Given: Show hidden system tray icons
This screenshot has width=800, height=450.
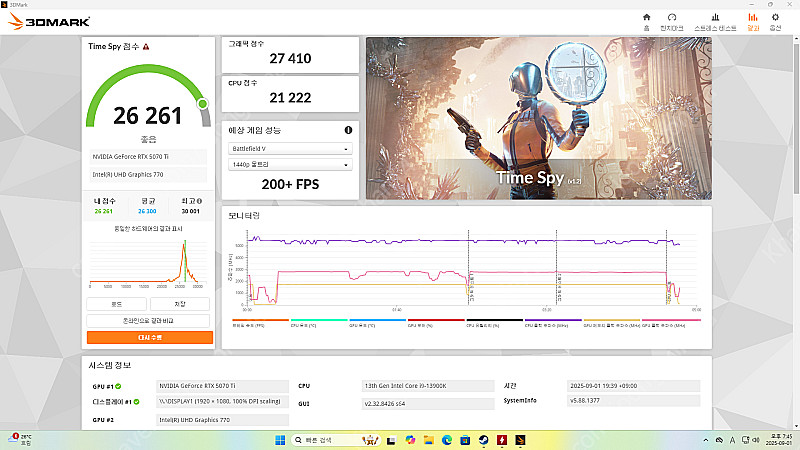Looking at the screenshot, I should coord(706,440).
